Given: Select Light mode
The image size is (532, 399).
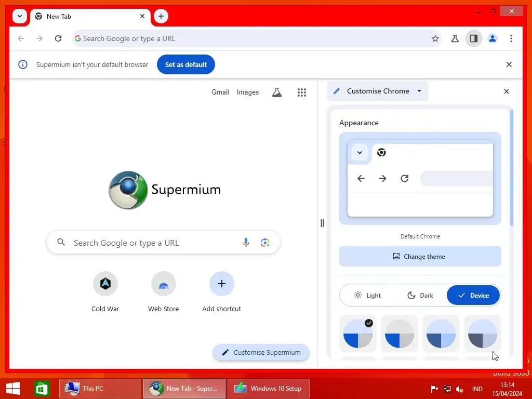Looking at the screenshot, I should coord(367,296).
